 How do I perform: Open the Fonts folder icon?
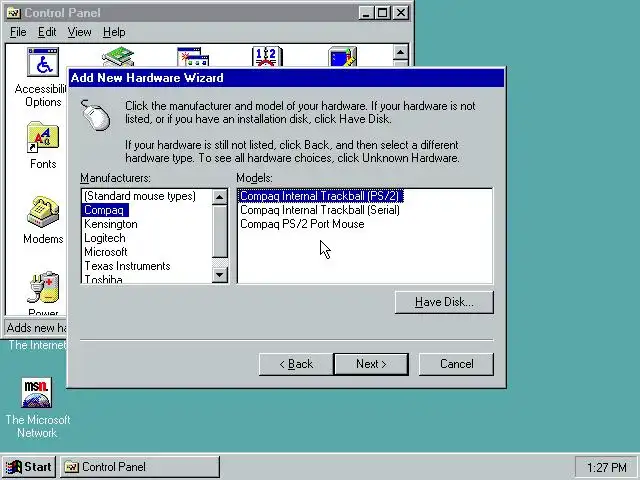click(43, 137)
